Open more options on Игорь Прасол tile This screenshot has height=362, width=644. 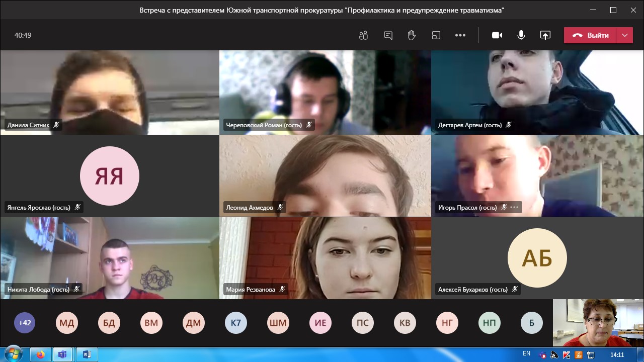(514, 207)
